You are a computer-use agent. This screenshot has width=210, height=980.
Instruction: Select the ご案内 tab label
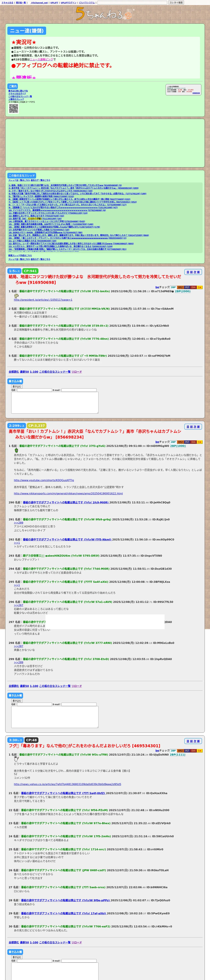coord(13,86)
